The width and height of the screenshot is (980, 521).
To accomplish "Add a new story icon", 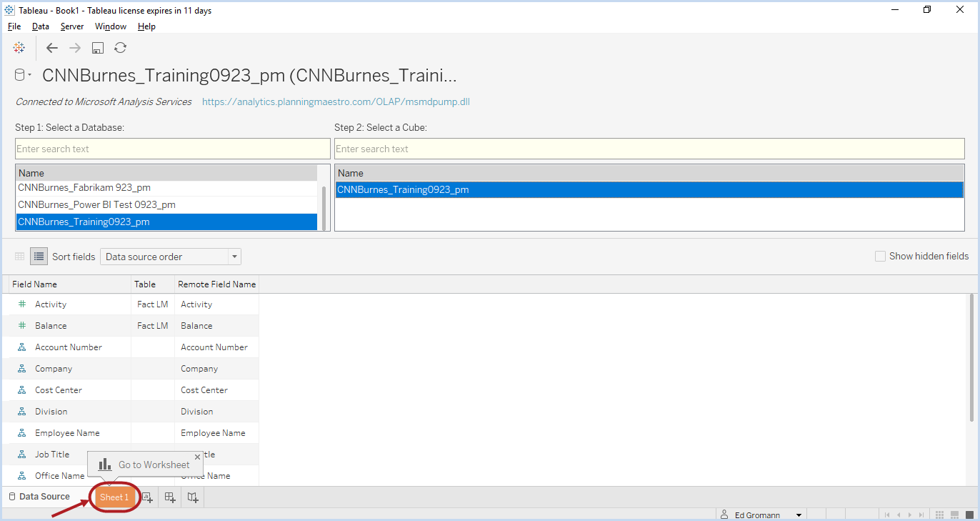I will pos(193,497).
